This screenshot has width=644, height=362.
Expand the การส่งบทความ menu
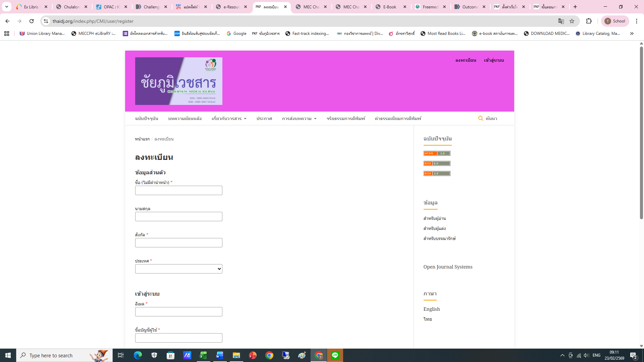point(299,119)
